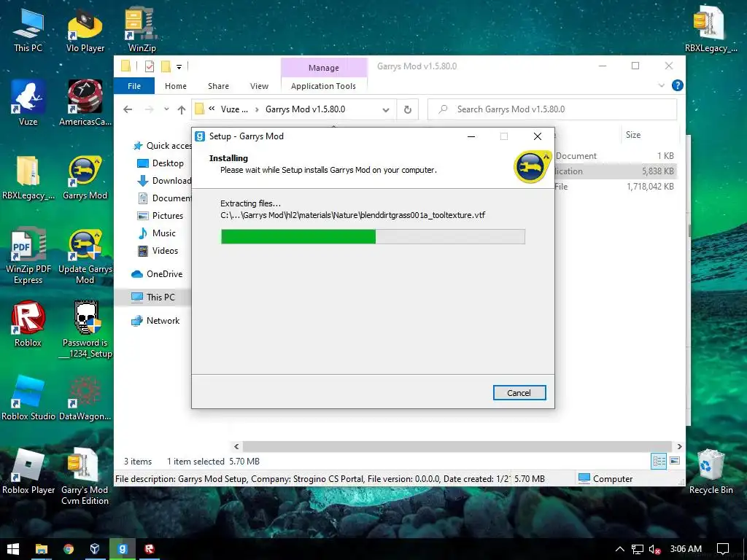Select the 1,718,042 KB file row

point(616,187)
